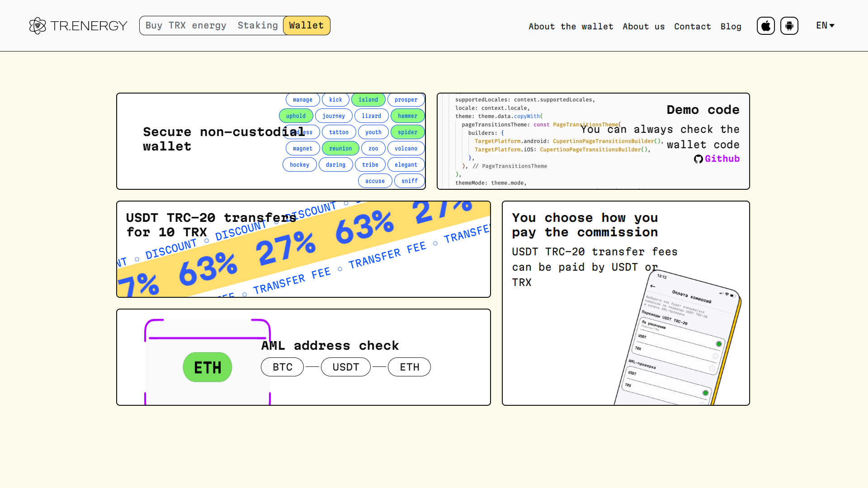
Task: Open the Android app download icon
Action: (789, 26)
